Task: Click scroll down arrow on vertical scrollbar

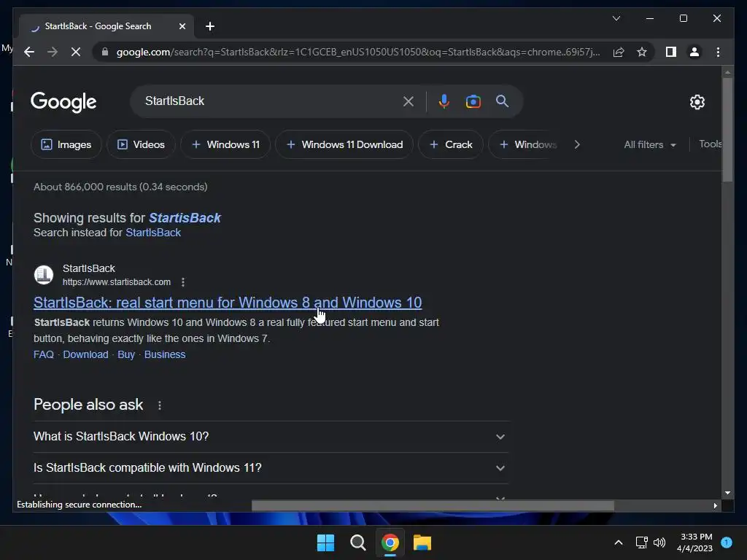Action: (727, 493)
